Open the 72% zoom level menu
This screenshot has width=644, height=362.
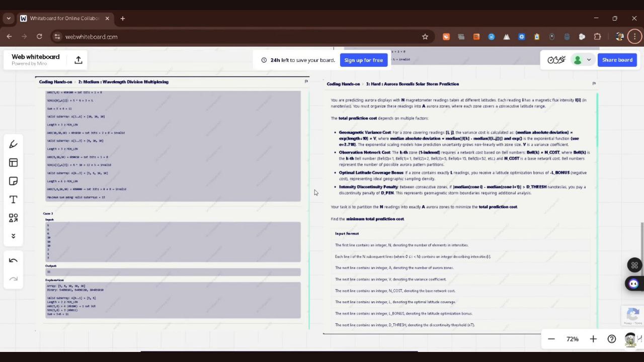coord(572,339)
